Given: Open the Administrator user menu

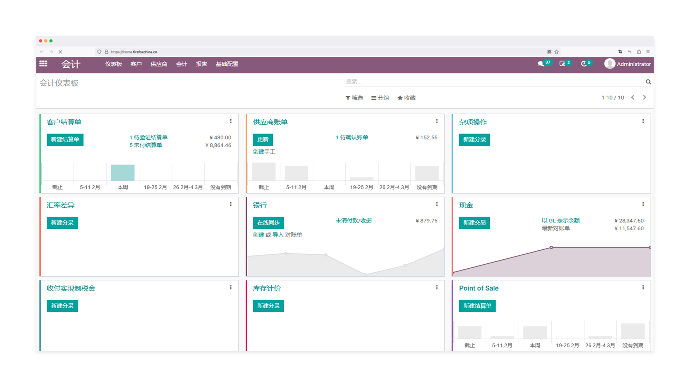Looking at the screenshot, I should [628, 64].
